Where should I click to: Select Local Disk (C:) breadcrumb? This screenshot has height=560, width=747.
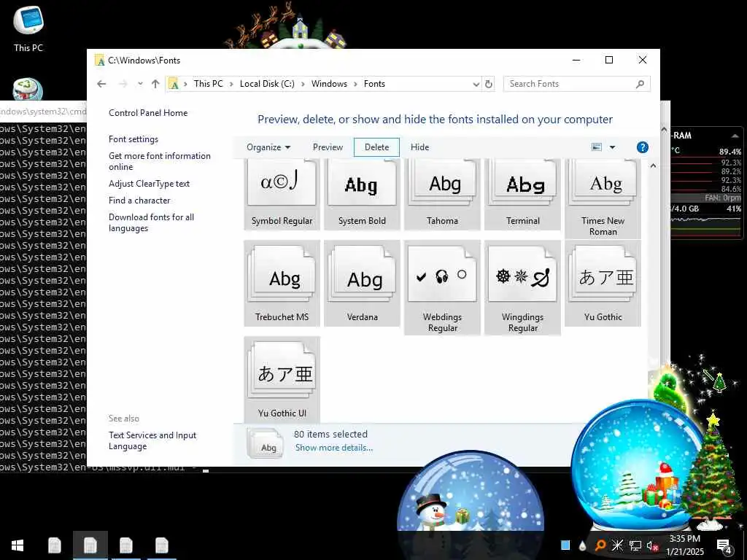pos(267,84)
